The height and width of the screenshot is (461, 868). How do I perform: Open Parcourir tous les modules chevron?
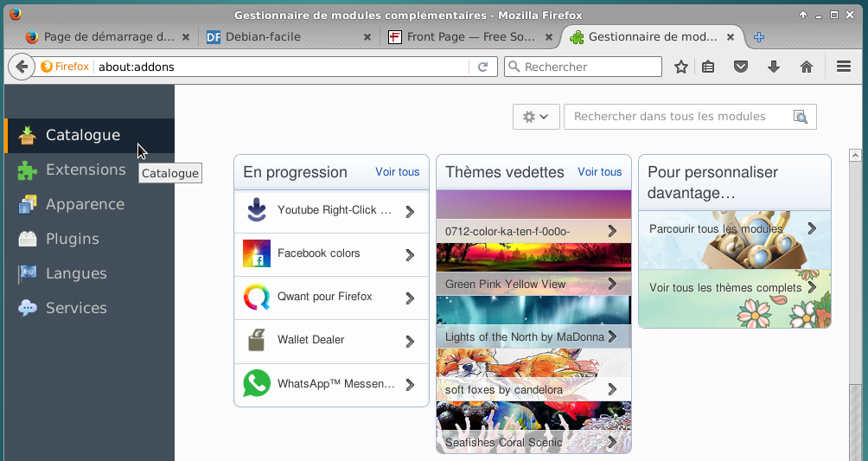tap(812, 228)
